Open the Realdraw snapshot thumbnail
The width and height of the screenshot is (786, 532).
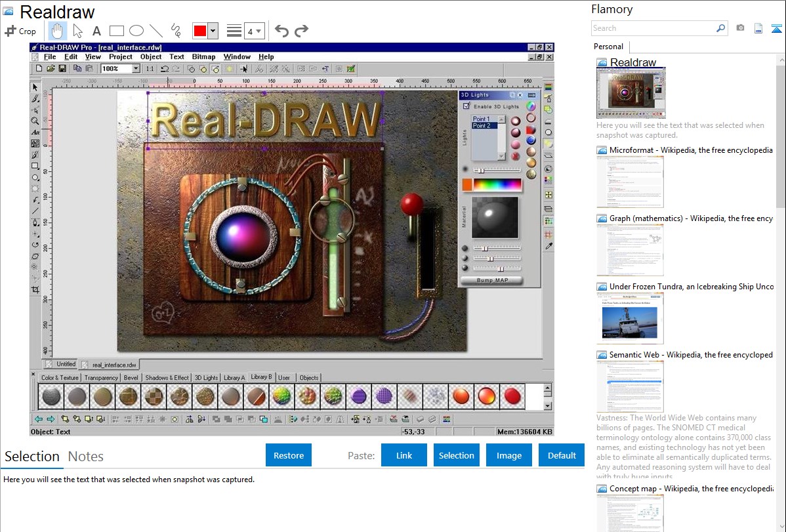[631, 92]
